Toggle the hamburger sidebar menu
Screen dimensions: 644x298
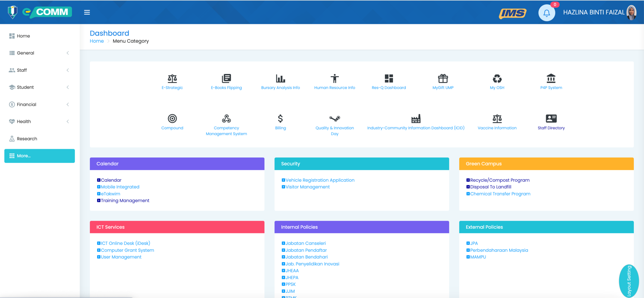pos(87,12)
